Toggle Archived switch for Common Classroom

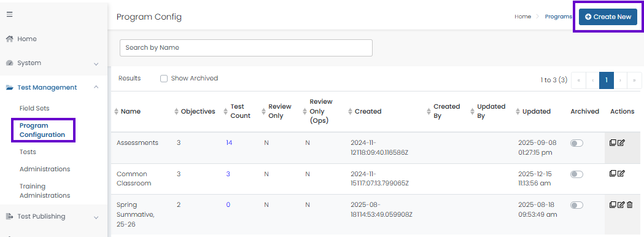576,174
